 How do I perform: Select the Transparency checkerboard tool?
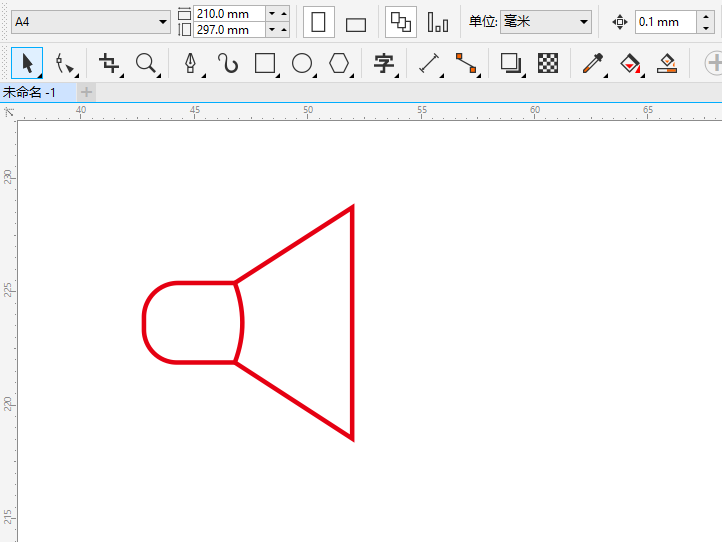pyautogui.click(x=548, y=64)
